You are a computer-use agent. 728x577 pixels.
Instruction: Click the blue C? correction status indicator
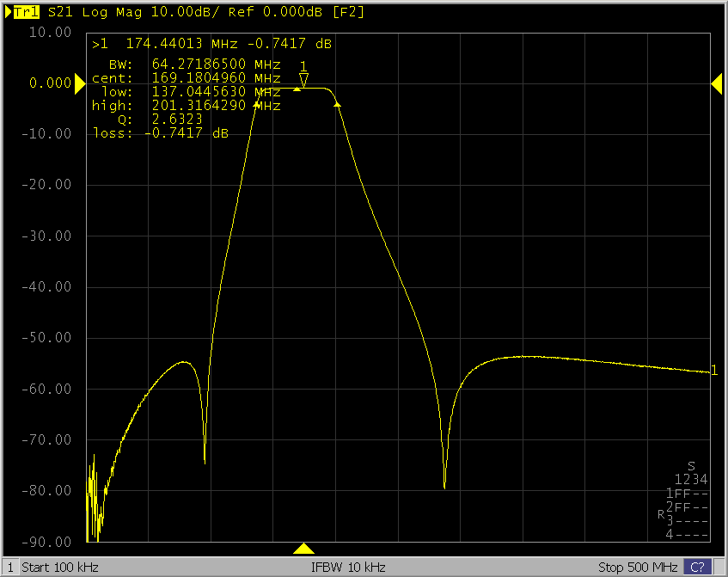[x=696, y=568]
